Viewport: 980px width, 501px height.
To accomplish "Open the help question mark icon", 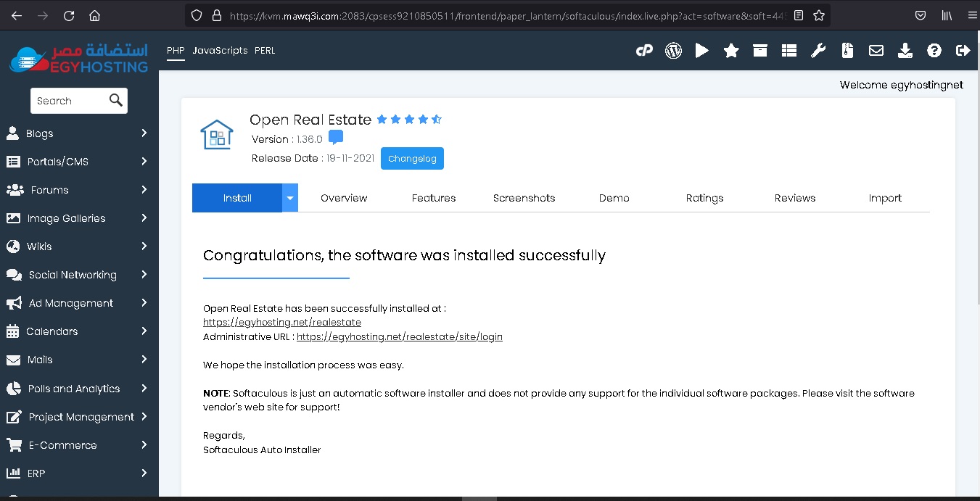I will tap(934, 51).
